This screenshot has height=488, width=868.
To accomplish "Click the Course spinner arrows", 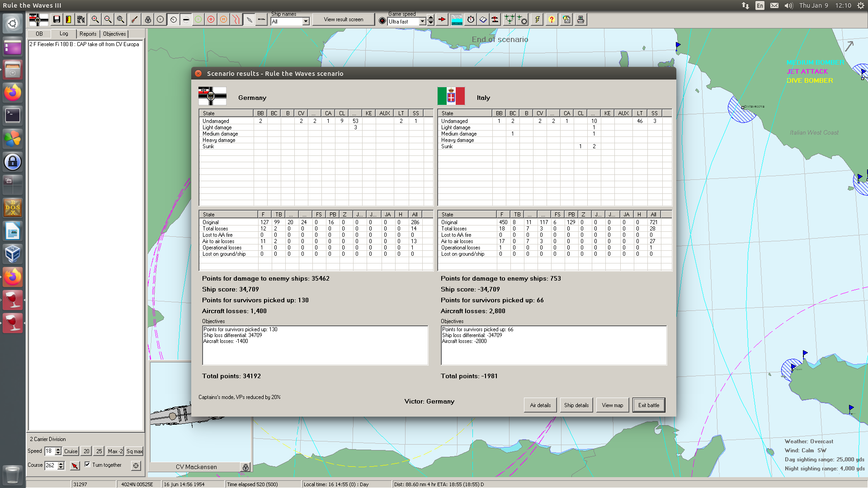I will click(x=61, y=465).
